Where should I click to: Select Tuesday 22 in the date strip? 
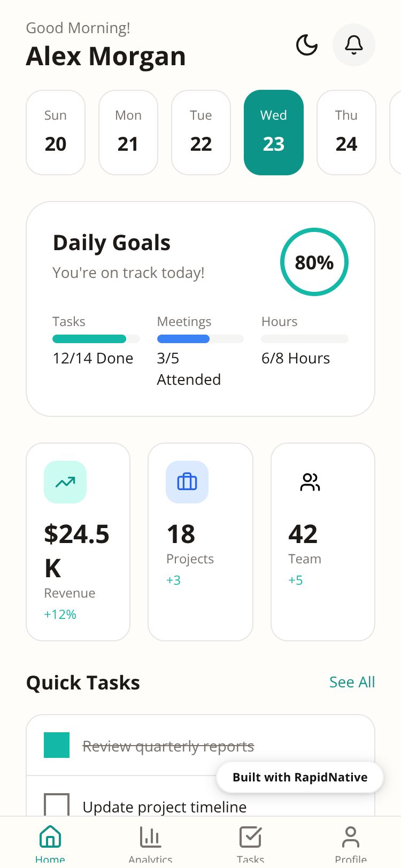201,133
